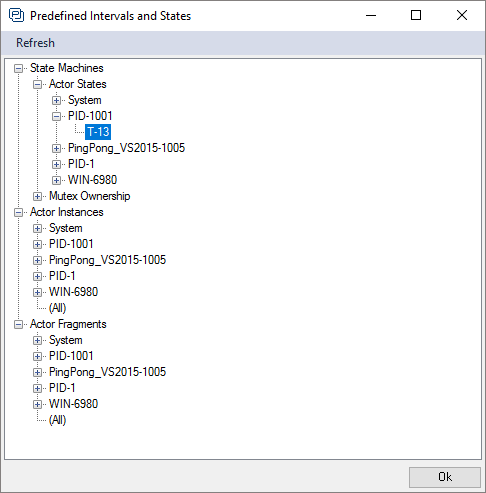The image size is (486, 493).
Task: Collapse the PID-1001 node under Actor States
Action: pos(57,116)
